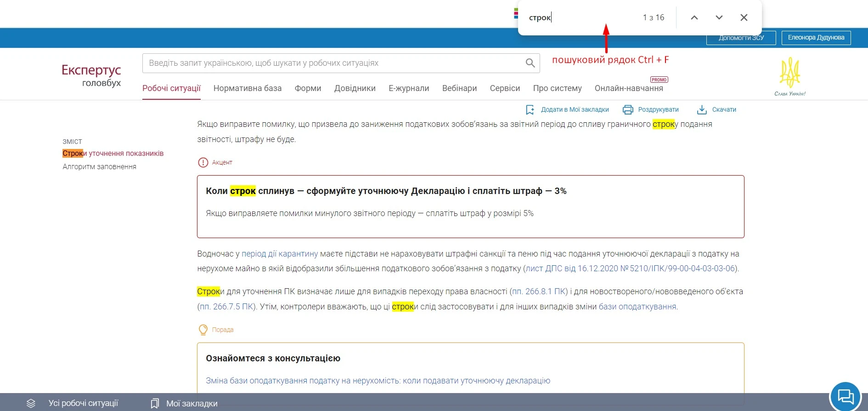This screenshot has height=411, width=868.
Task: Open Сервіси tab
Action: click(505, 88)
